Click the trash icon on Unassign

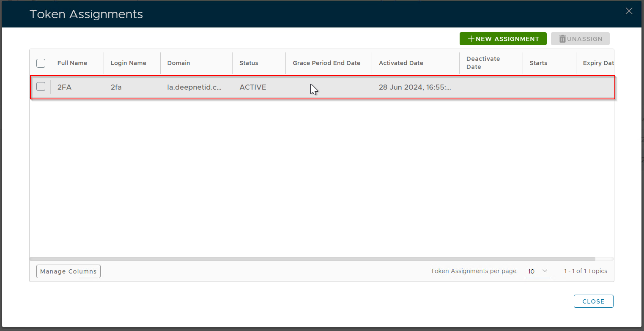tap(562, 39)
